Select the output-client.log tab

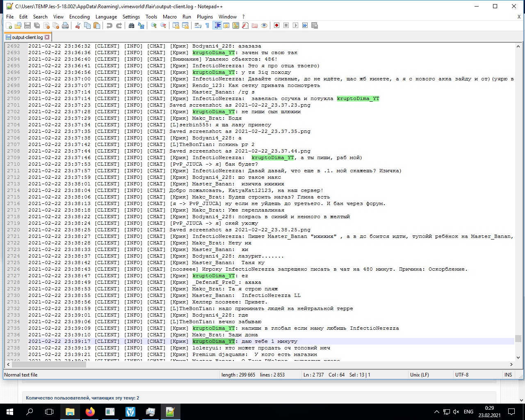click(27, 37)
